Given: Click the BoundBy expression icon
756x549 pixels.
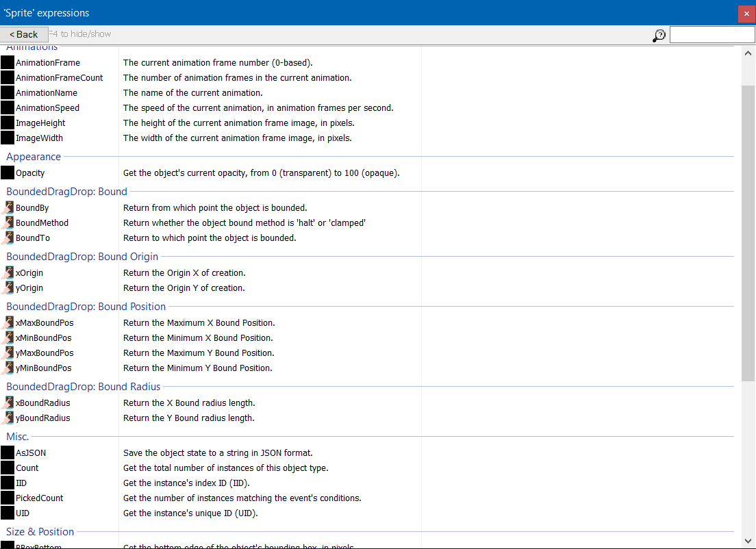Looking at the screenshot, I should click(8, 207).
